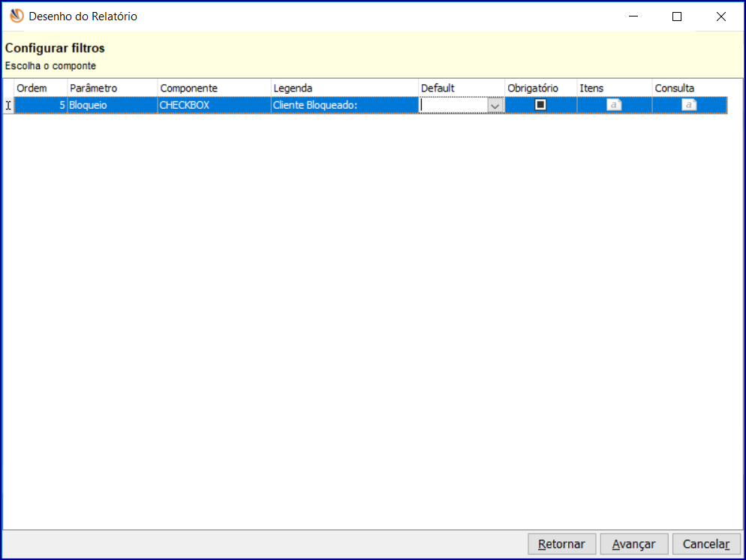Select the 'Bloqueio' parameter cell

point(113,105)
